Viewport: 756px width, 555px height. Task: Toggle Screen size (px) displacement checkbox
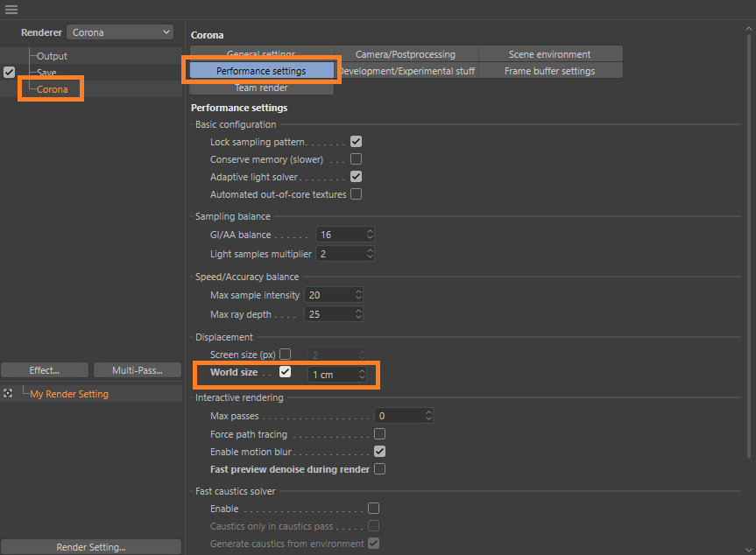pyautogui.click(x=285, y=355)
